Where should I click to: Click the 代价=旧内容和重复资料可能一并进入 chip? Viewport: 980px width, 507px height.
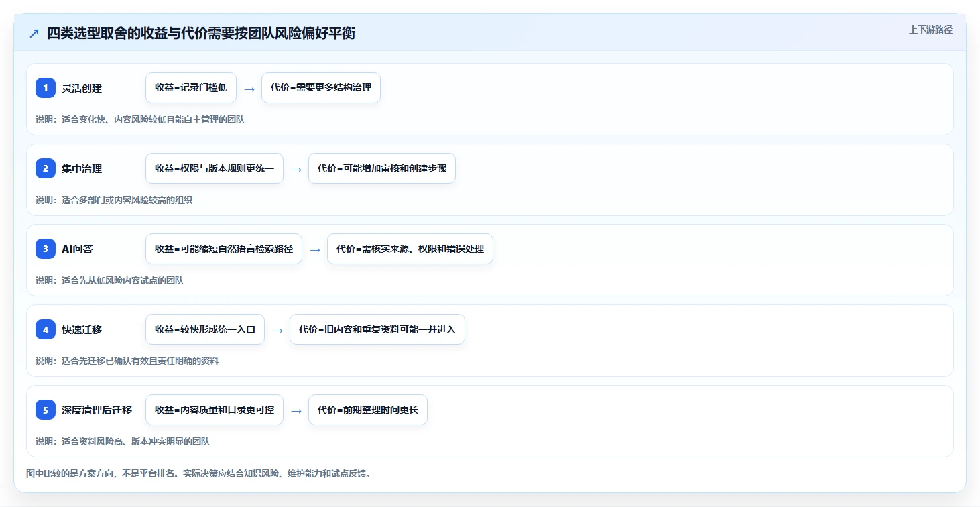coord(377,329)
